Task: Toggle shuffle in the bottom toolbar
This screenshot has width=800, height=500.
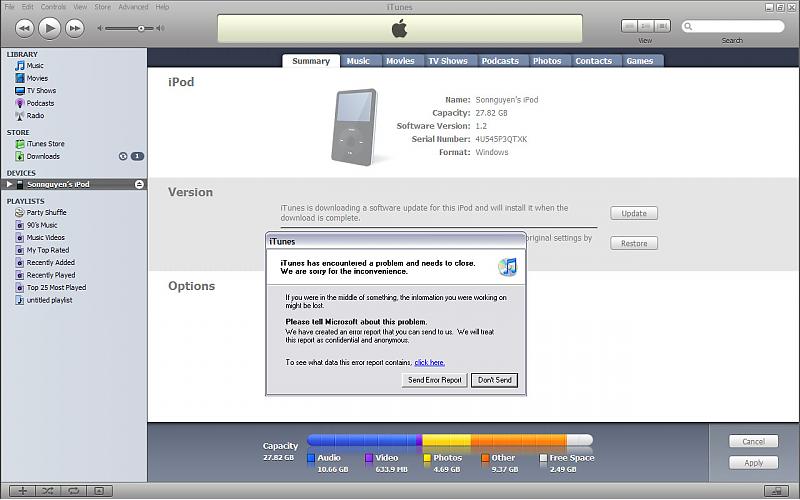Action: [47, 491]
